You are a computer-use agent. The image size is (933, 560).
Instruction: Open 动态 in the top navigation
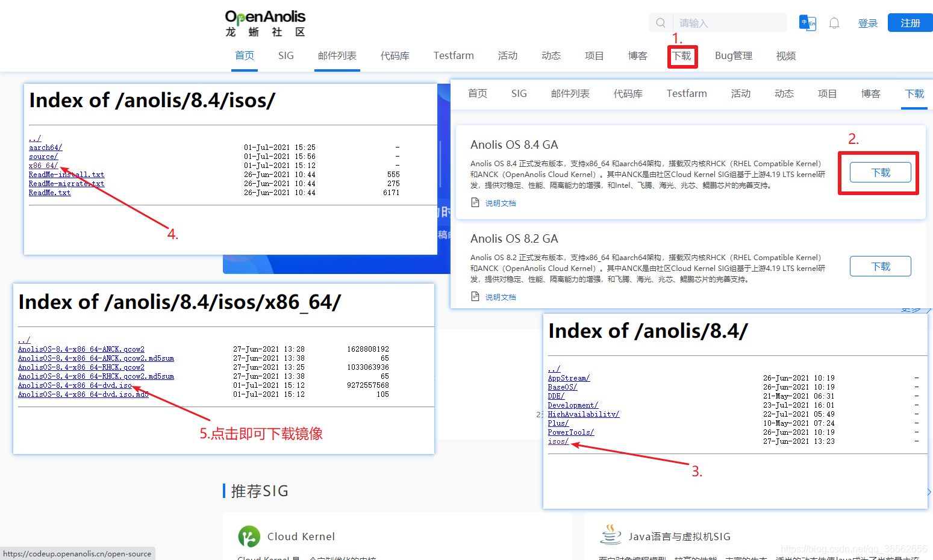pyautogui.click(x=551, y=55)
